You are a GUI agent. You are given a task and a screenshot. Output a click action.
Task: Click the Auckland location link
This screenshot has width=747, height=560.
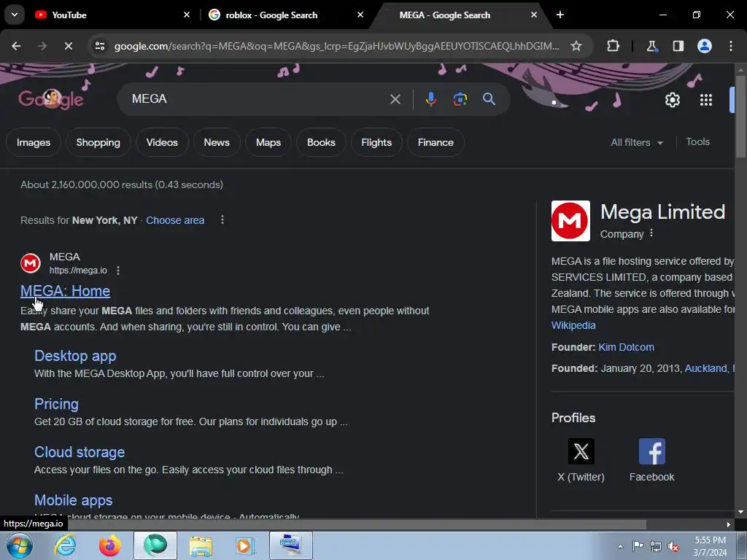pyautogui.click(x=706, y=368)
